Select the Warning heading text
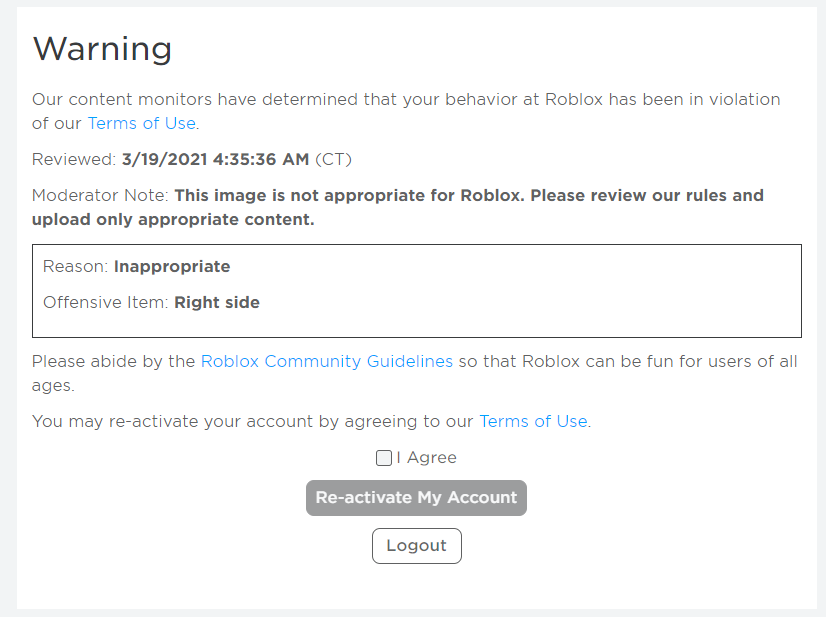 click(x=102, y=49)
